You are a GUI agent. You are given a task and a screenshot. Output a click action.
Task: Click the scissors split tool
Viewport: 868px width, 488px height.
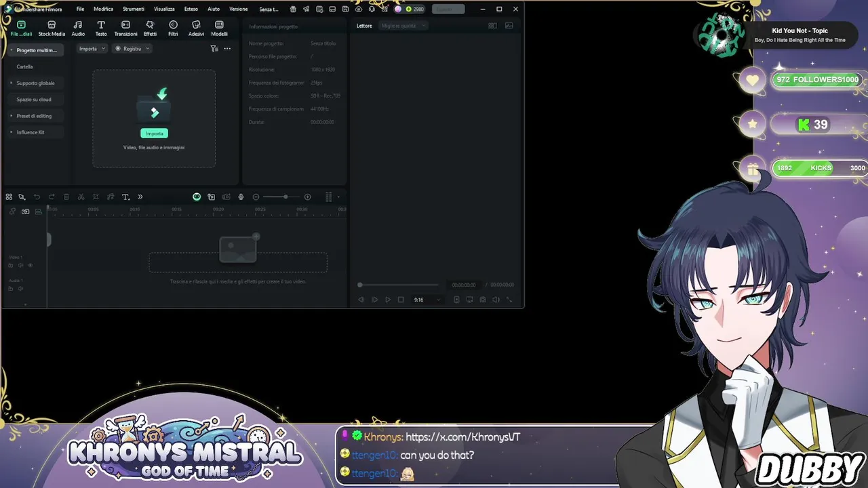point(81,197)
